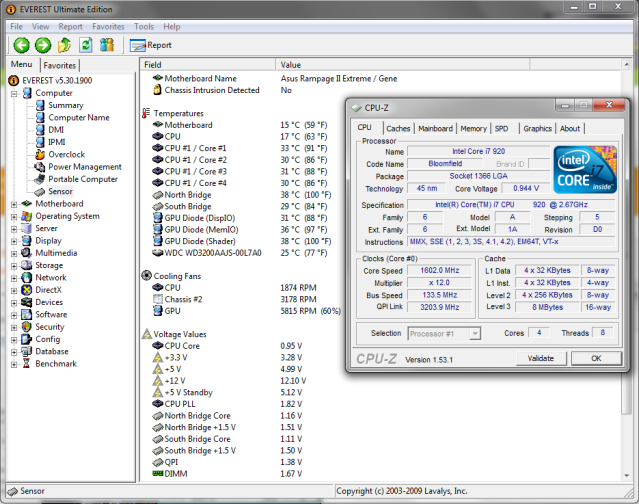The width and height of the screenshot is (639, 504).
Task: Open the users icon in toolbar
Action: (107, 45)
